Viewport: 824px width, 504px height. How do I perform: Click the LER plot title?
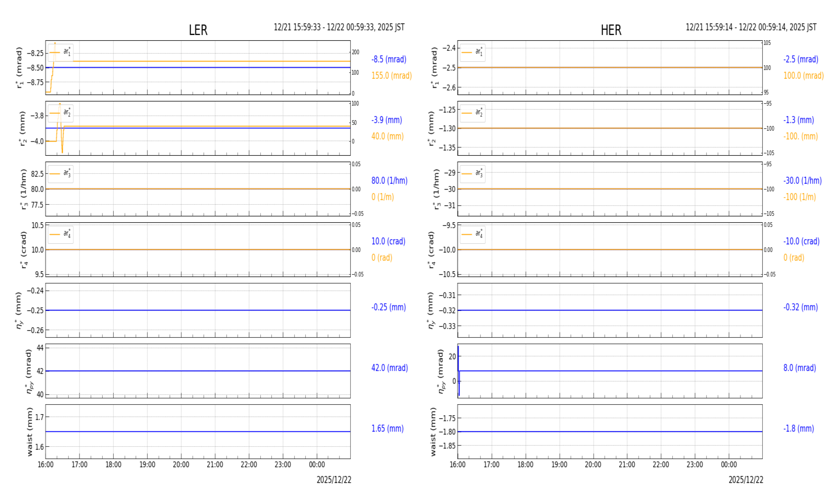point(198,30)
